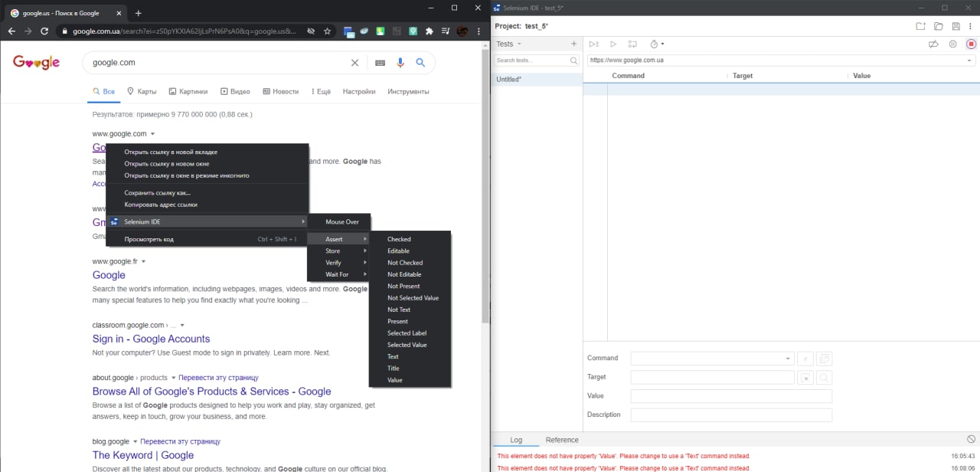The height and width of the screenshot is (472, 980).
Task: Click select target in page icon
Action: point(805,378)
